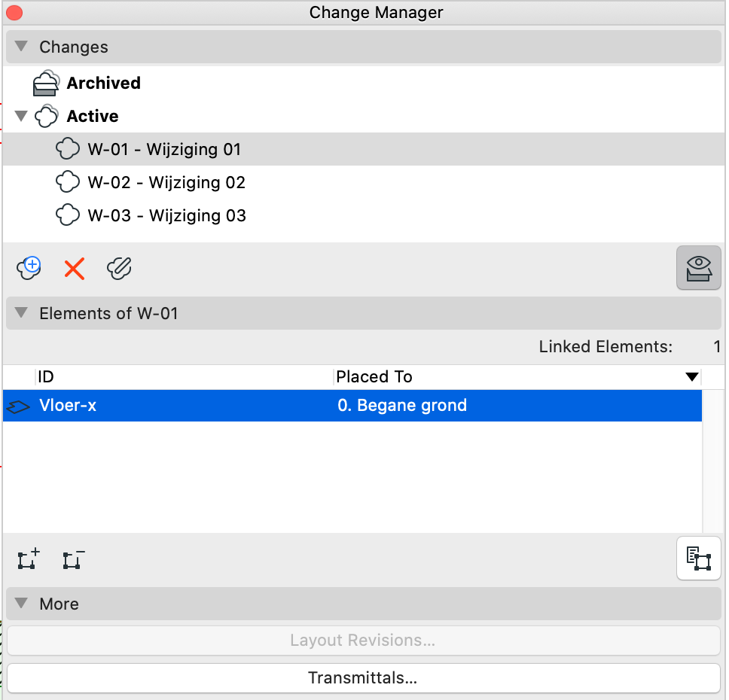Select the Active group label
The width and height of the screenshot is (729, 700).
tap(93, 116)
